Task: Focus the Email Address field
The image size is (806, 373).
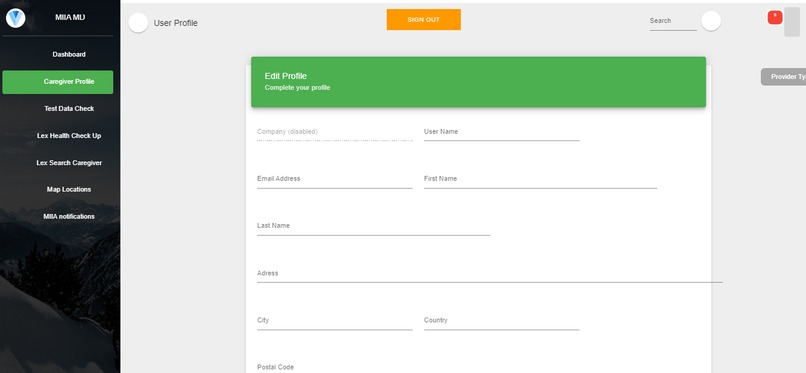Action: coord(335,180)
